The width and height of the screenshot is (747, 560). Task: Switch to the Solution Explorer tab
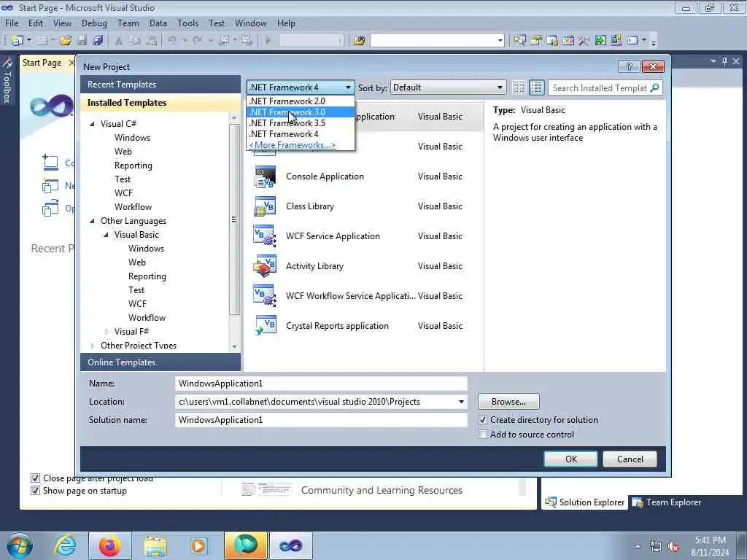(x=584, y=502)
